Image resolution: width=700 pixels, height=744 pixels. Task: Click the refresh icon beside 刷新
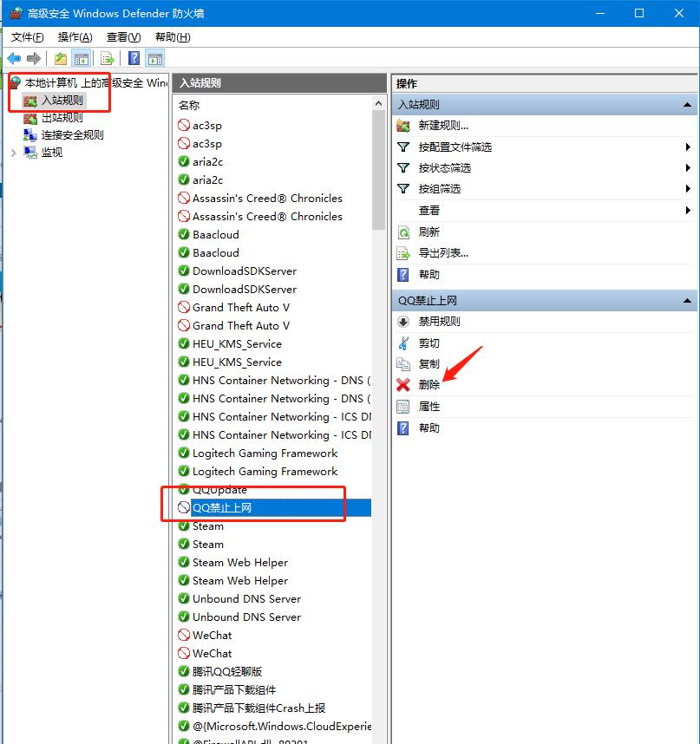click(403, 232)
